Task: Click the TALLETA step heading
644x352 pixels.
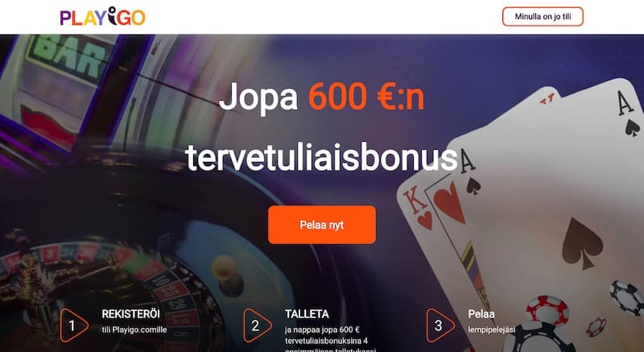Action: [307, 314]
